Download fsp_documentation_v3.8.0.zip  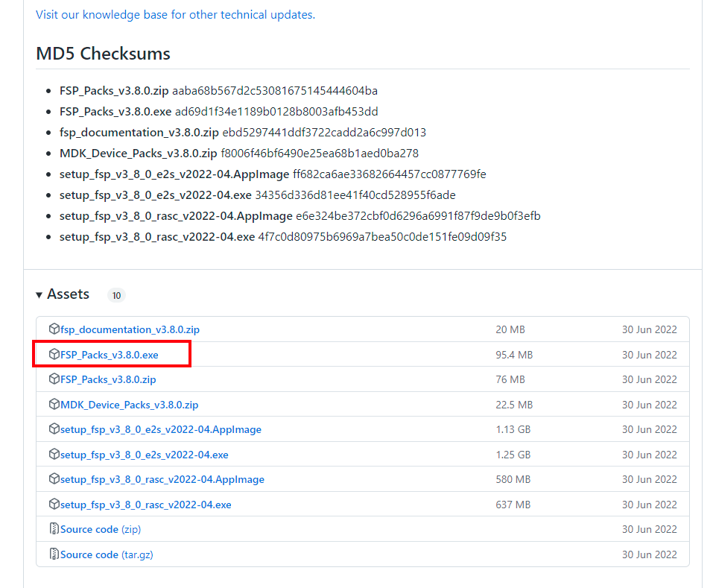tap(130, 329)
